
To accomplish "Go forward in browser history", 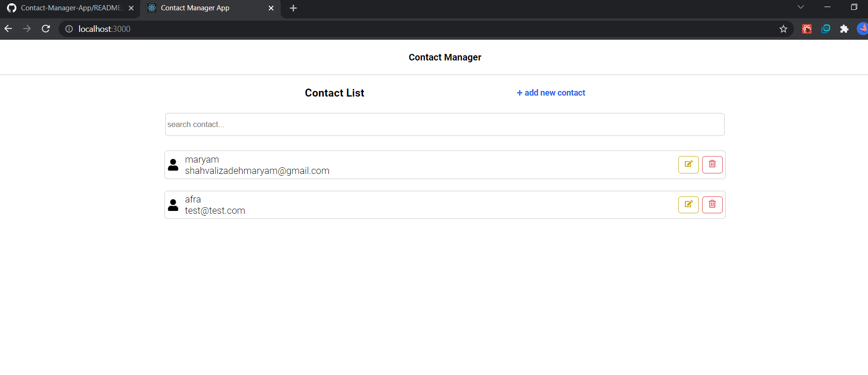I will [27, 29].
